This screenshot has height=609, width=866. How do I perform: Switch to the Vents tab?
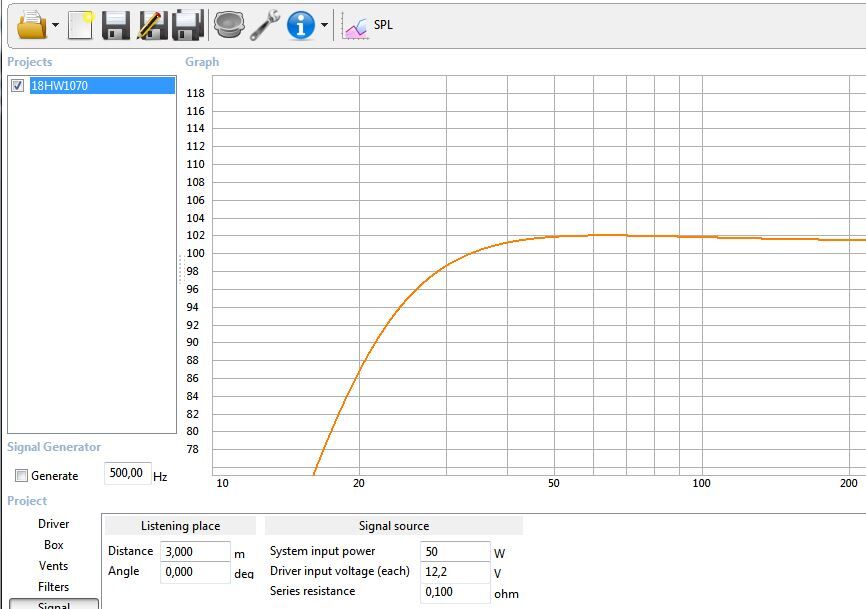(54, 565)
